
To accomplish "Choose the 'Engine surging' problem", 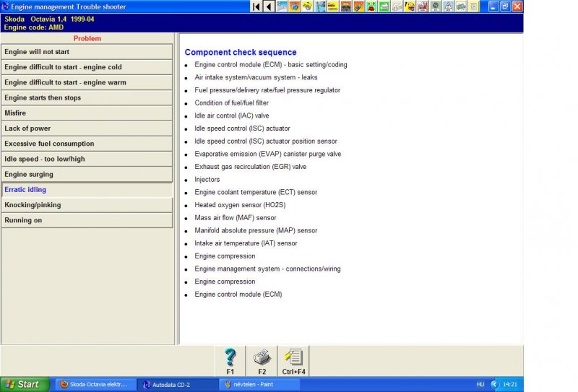I will click(x=87, y=174).
